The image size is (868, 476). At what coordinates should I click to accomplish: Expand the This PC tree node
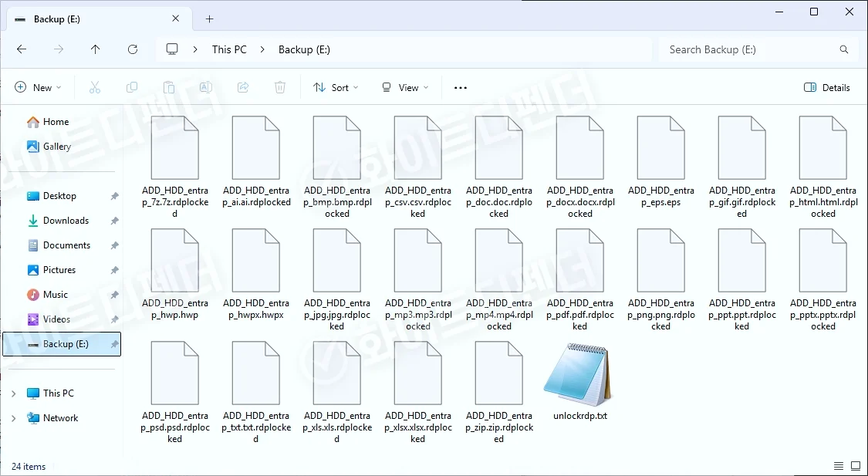13,393
